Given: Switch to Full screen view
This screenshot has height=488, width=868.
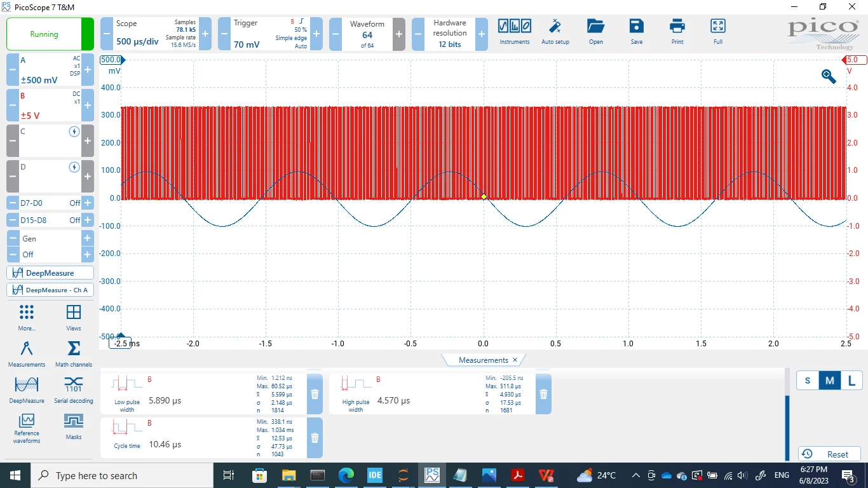Looking at the screenshot, I should point(718,26).
